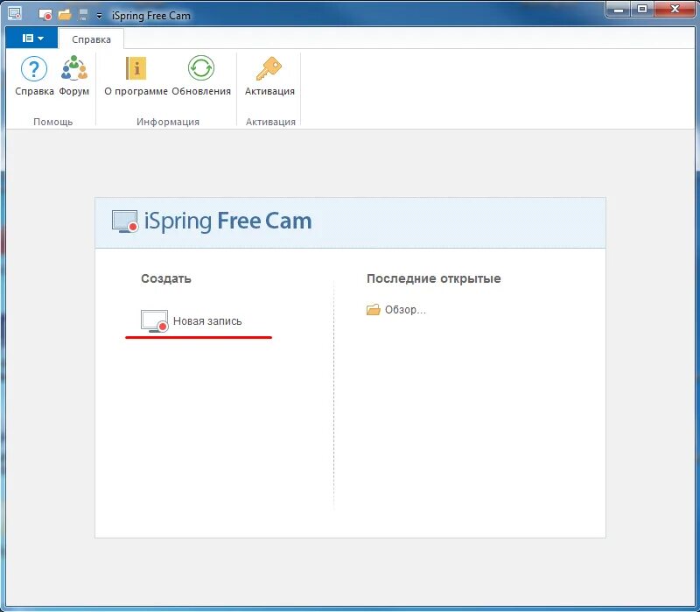
Task: Expand quick access toolbar customize arrow
Action: [99, 16]
